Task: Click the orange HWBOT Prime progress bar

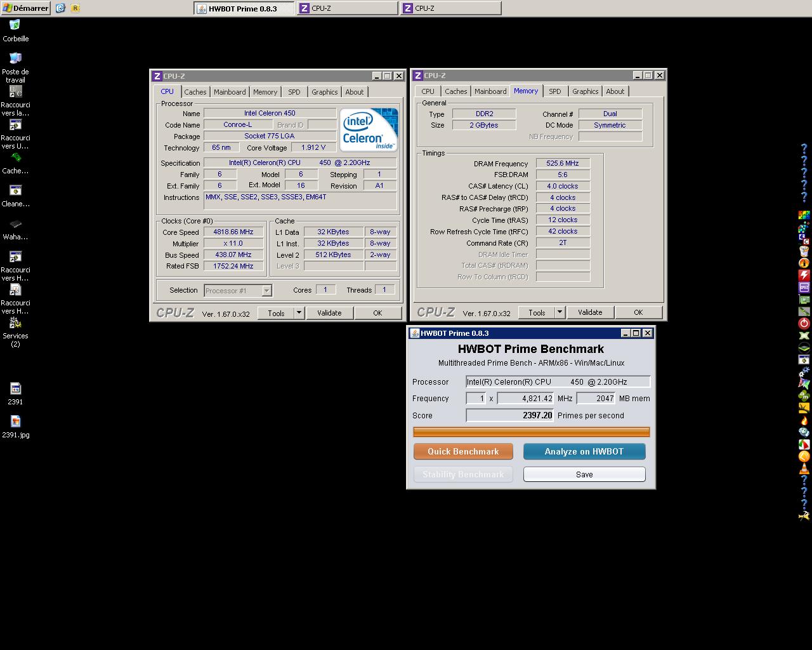Action: 532,432
